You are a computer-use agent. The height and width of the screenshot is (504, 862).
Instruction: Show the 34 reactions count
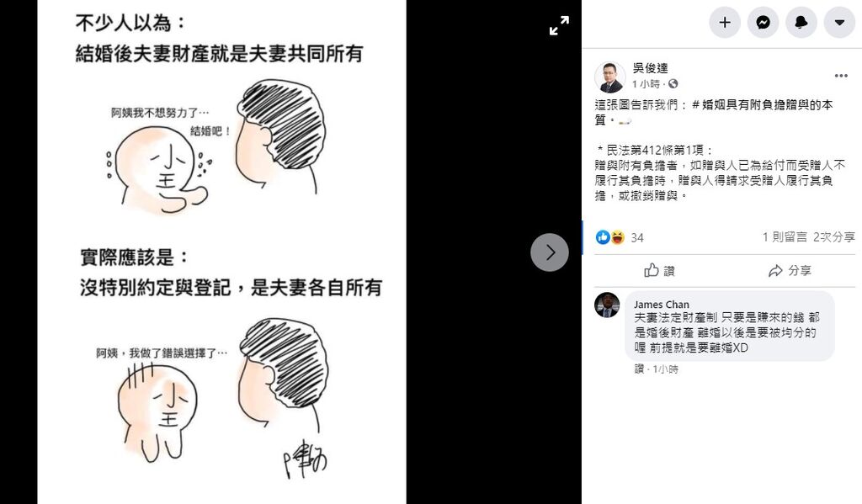click(637, 237)
